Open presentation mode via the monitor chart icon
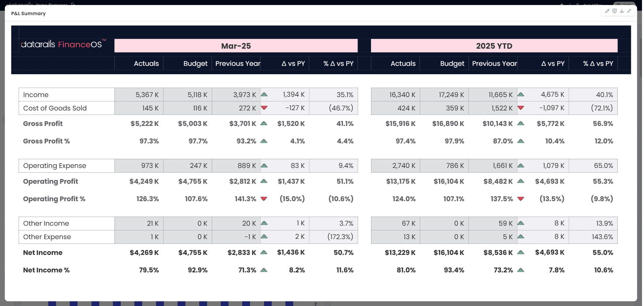 [614, 11]
